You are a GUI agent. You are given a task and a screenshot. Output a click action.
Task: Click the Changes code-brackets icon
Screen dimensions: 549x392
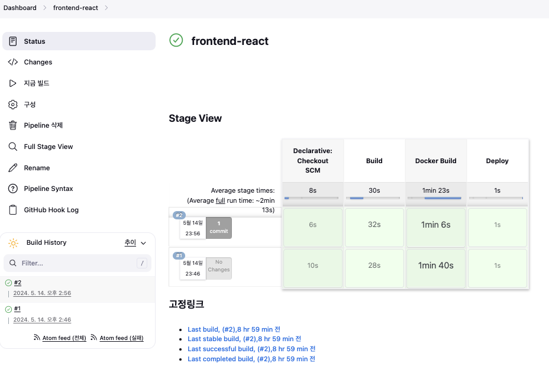(13, 62)
